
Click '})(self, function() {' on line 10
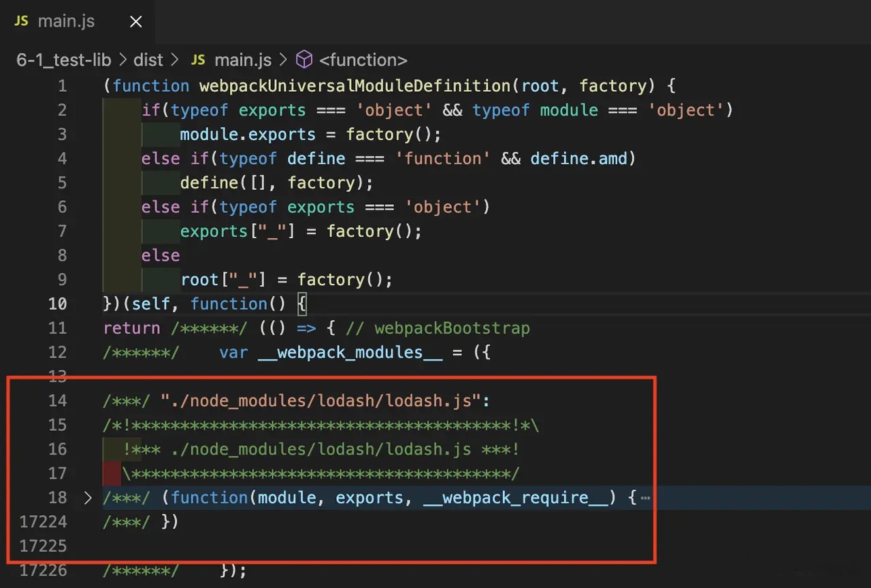coord(206,304)
